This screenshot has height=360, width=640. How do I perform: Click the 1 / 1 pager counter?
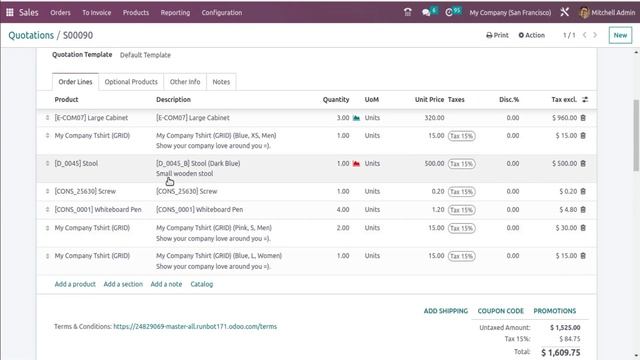pyautogui.click(x=569, y=35)
